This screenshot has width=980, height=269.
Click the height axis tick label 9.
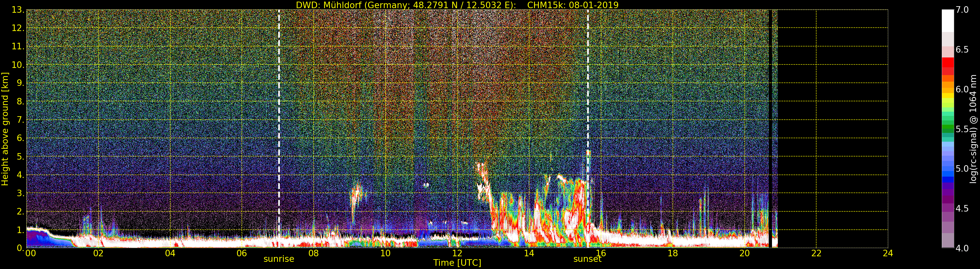pyautogui.click(x=20, y=83)
